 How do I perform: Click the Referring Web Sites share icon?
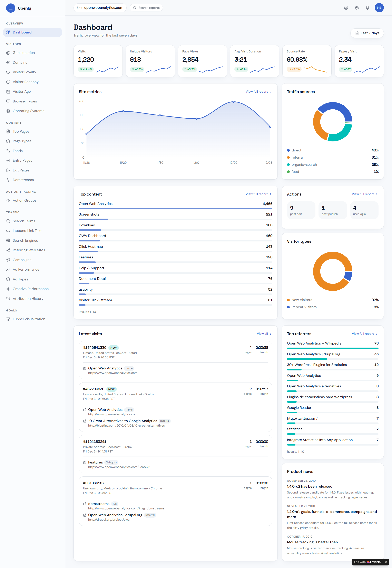(x=8, y=250)
